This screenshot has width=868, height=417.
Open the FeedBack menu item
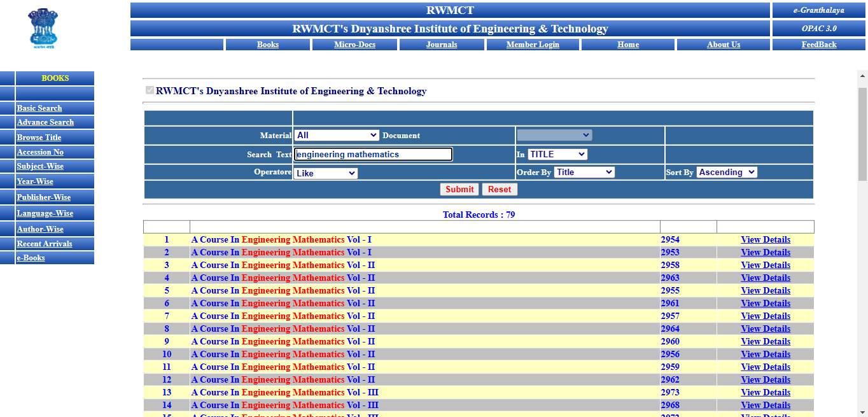(819, 45)
